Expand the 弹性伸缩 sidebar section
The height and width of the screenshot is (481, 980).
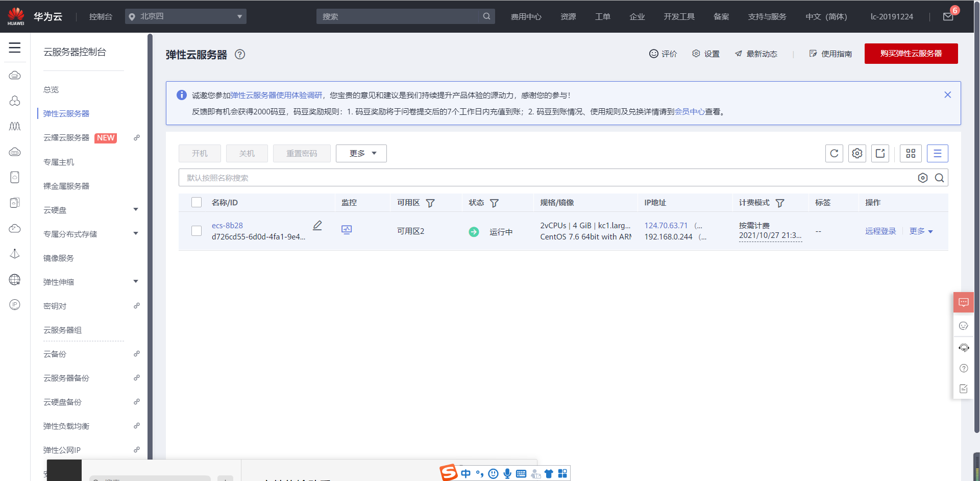coord(136,282)
